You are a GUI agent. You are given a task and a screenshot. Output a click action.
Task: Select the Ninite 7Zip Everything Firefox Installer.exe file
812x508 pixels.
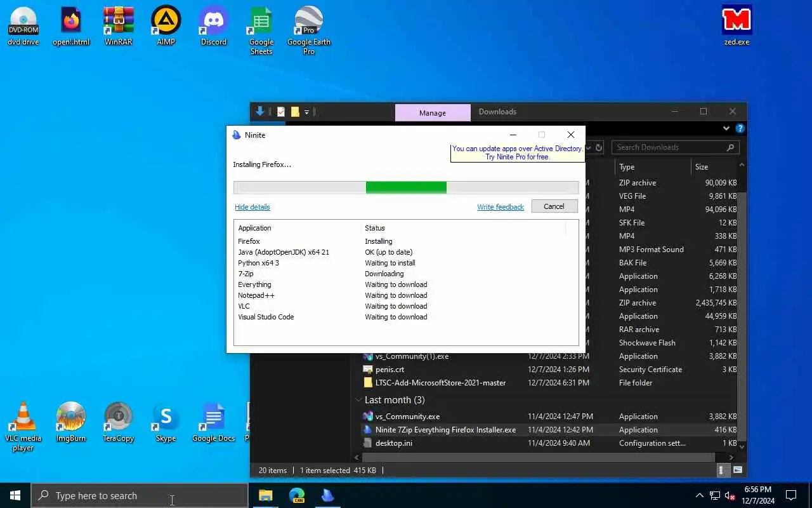pos(549,430)
